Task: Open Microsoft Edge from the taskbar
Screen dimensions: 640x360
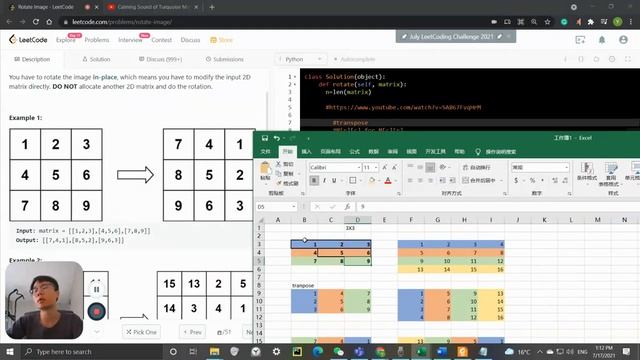Action: (x=318, y=351)
